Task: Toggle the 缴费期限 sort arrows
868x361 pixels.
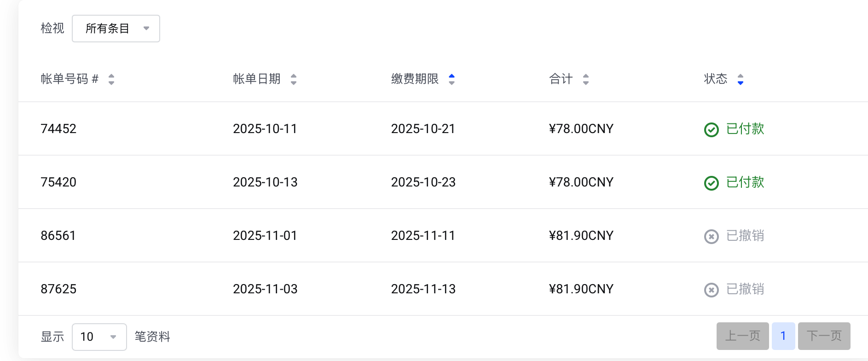Action: tap(451, 79)
